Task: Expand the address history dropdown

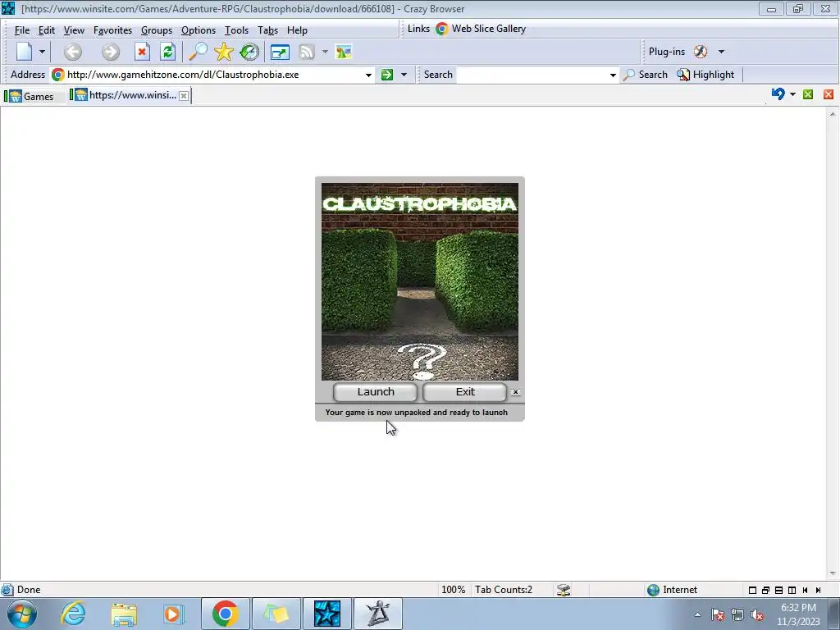Action: (x=368, y=75)
